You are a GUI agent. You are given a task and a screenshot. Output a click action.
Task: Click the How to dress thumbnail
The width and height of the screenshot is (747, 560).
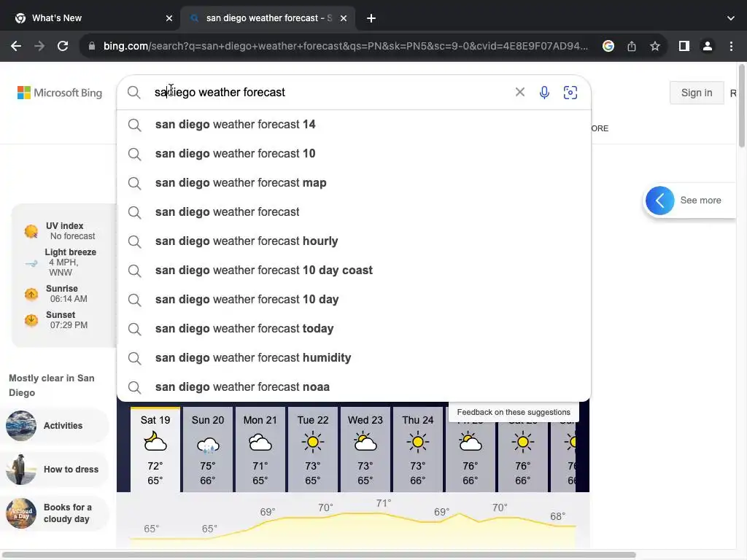pos(21,470)
